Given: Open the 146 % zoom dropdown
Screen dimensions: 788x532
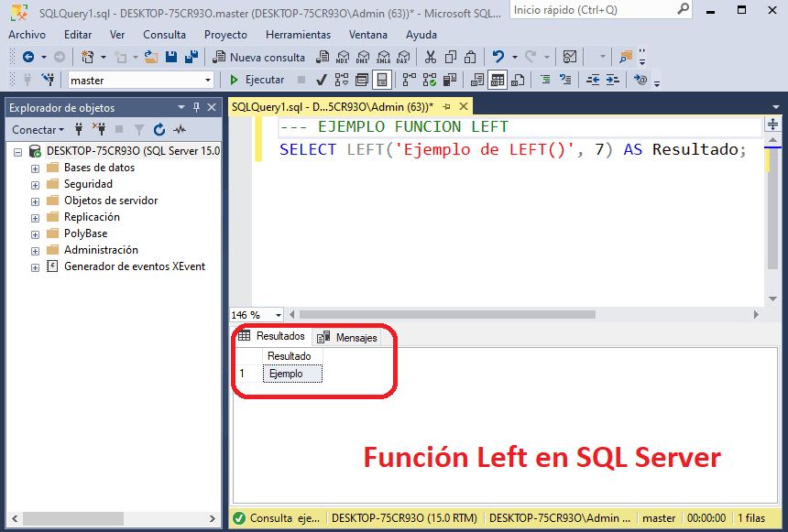Looking at the screenshot, I should click(278, 315).
